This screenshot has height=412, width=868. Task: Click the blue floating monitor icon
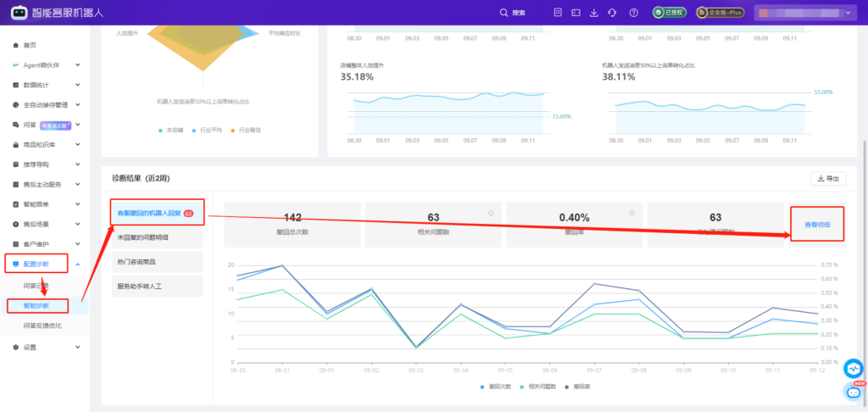(853, 369)
